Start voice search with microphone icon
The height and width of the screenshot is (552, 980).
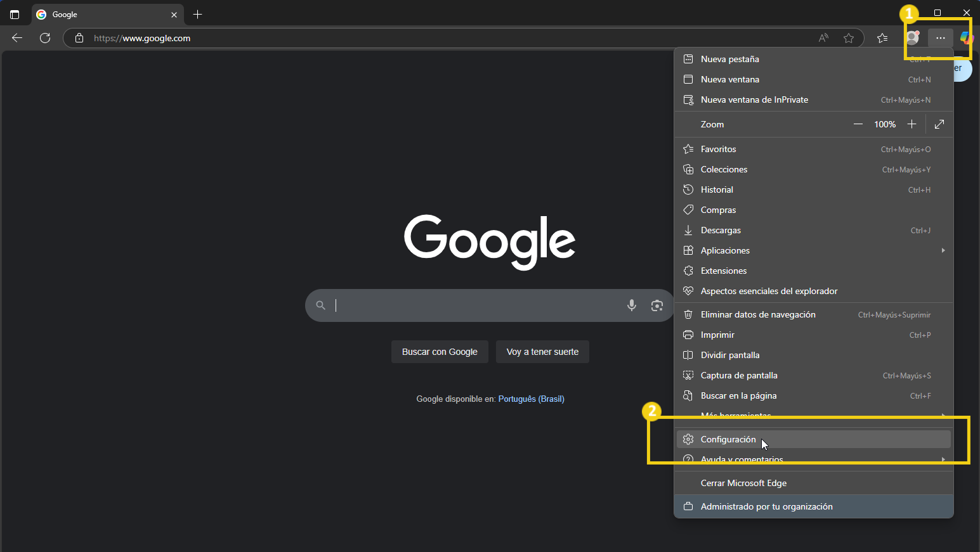tap(632, 305)
